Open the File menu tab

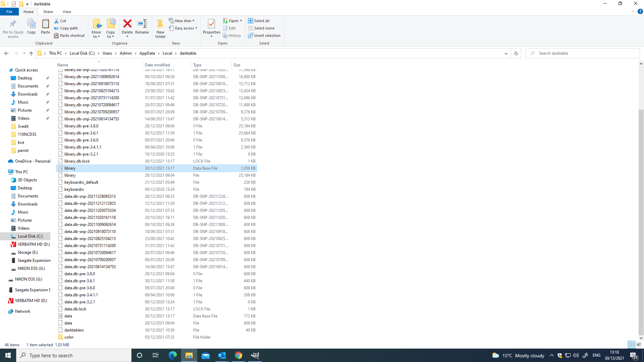coord(9,12)
